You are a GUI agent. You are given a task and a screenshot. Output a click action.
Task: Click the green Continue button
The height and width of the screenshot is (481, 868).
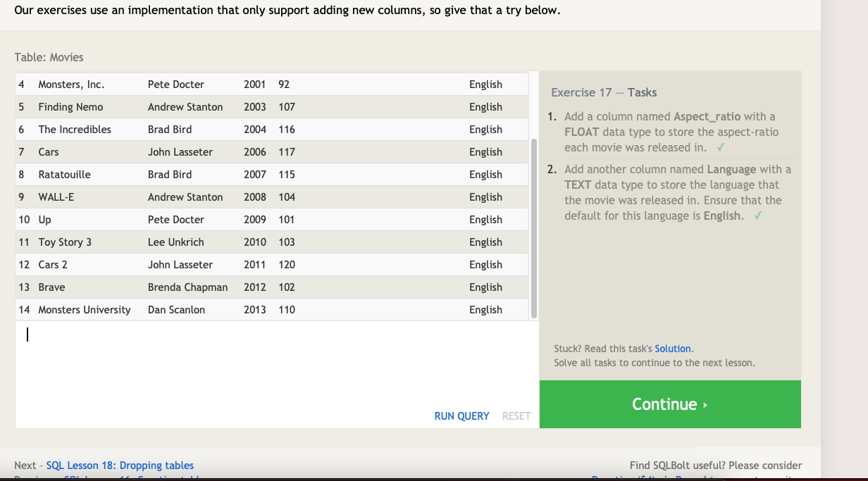coord(670,404)
